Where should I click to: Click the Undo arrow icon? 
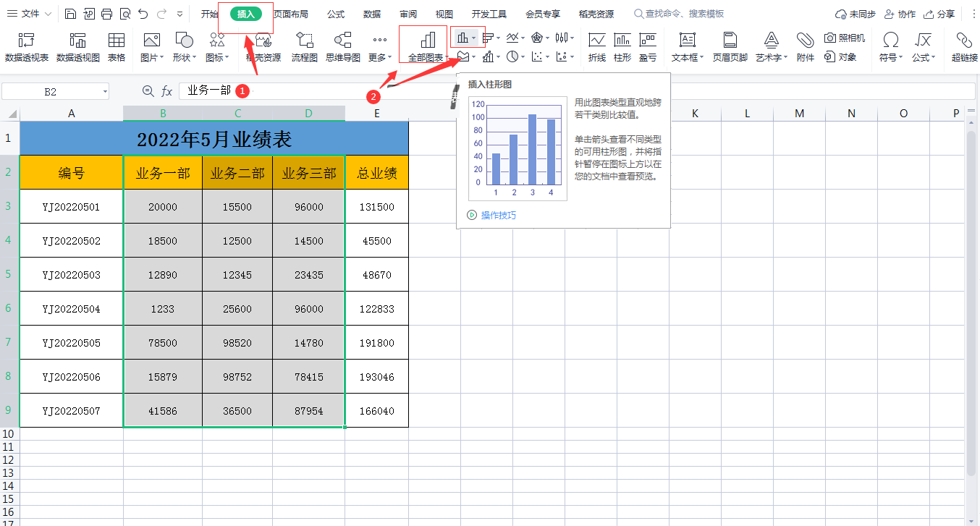pyautogui.click(x=143, y=14)
